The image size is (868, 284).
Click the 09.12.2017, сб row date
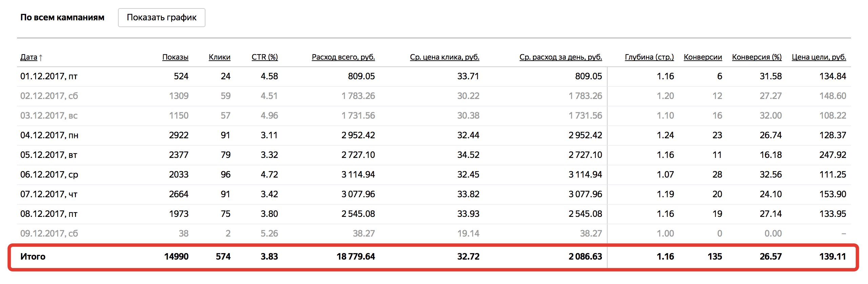point(49,234)
